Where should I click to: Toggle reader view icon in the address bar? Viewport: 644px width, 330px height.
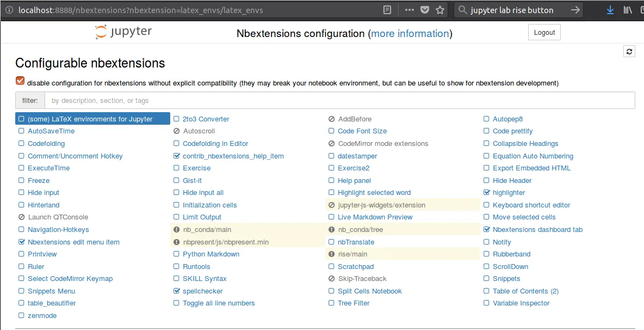(387, 10)
